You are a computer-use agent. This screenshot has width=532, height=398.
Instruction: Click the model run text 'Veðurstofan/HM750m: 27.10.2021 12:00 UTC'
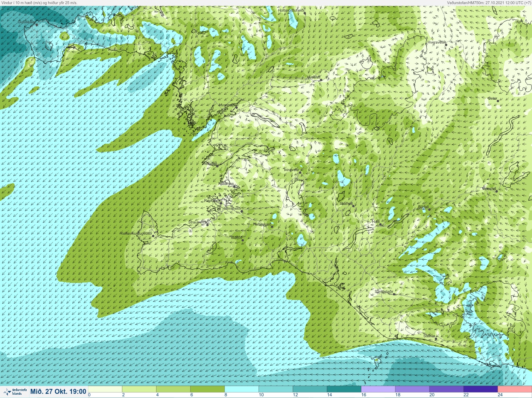(x=485, y=2)
